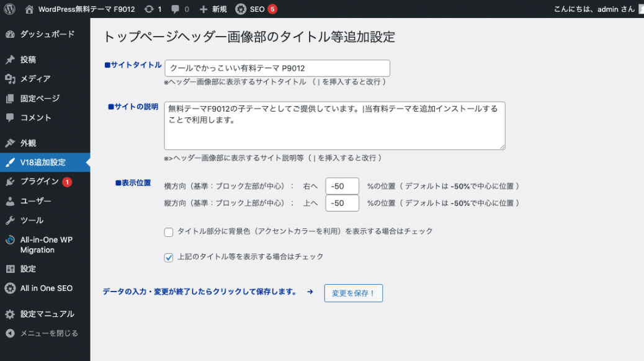Click the コメント speech bubble icon
The image size is (644, 361).
click(11, 117)
